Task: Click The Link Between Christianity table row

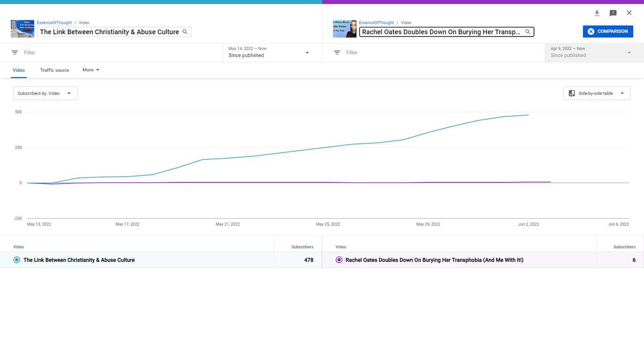Action: pyautogui.click(x=161, y=260)
